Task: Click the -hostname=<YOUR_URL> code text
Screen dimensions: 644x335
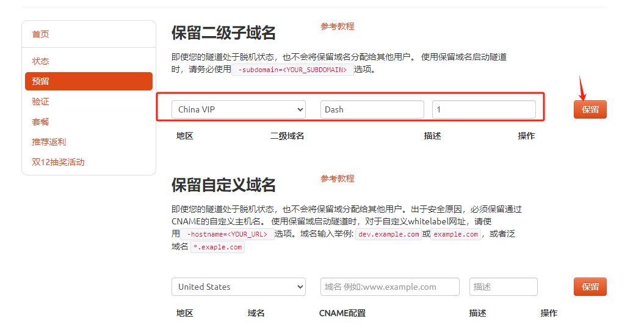Action: click(227, 234)
